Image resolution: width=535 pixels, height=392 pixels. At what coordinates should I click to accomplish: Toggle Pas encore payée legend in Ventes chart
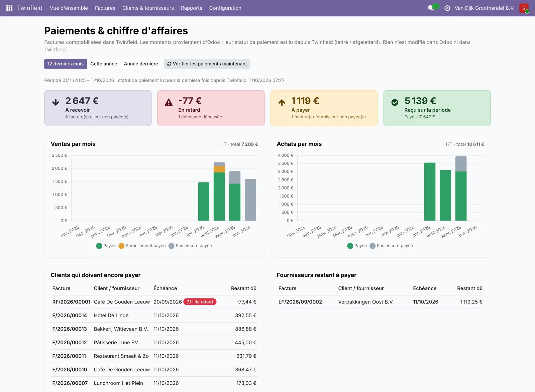[190, 246]
